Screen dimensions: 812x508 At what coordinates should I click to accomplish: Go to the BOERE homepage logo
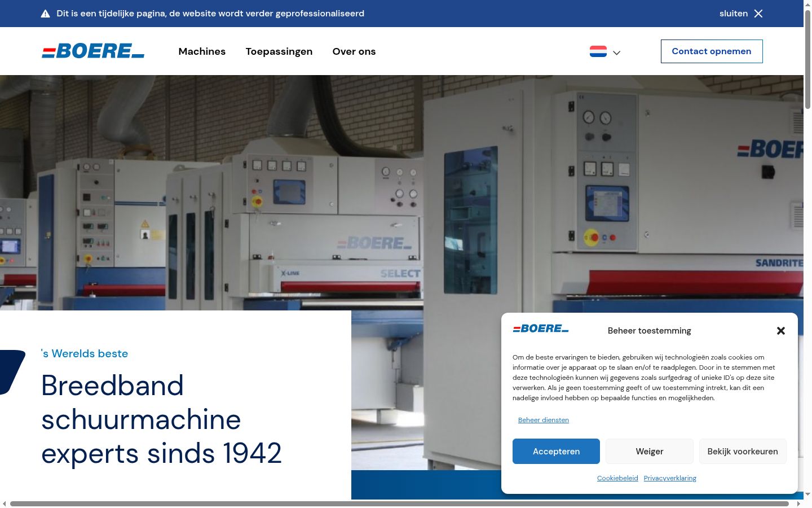click(x=93, y=51)
